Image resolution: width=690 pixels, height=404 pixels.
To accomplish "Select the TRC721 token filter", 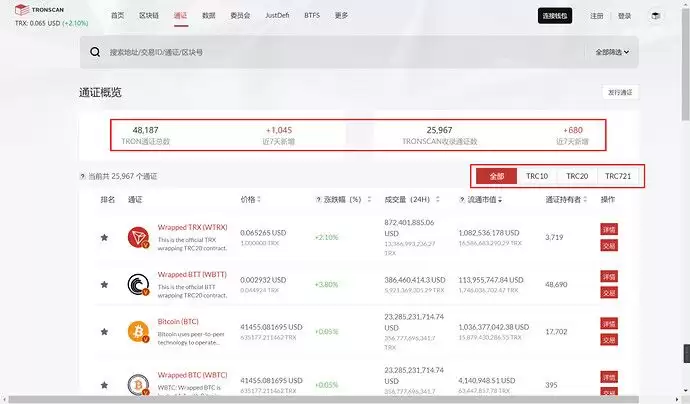I will pyautogui.click(x=618, y=176).
